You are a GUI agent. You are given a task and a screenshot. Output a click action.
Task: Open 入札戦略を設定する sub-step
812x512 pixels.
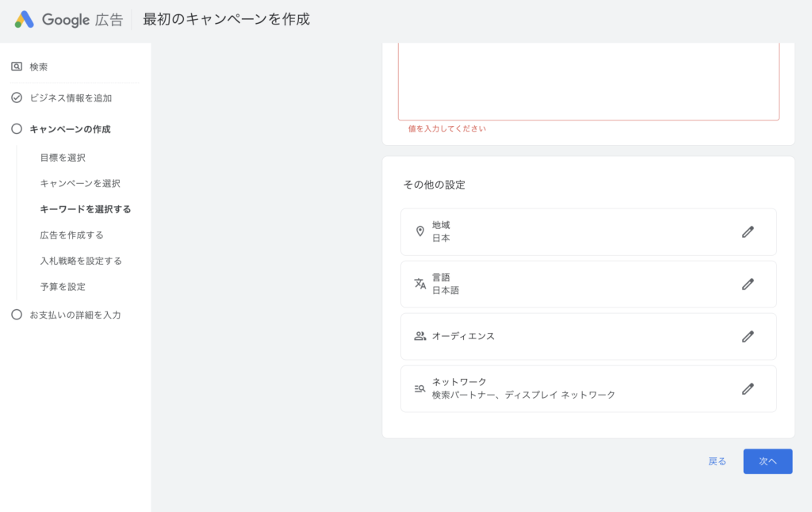pyautogui.click(x=81, y=260)
